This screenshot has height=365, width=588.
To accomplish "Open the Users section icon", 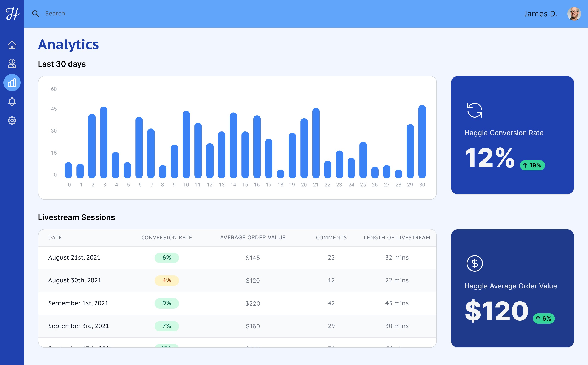I will (x=12, y=64).
